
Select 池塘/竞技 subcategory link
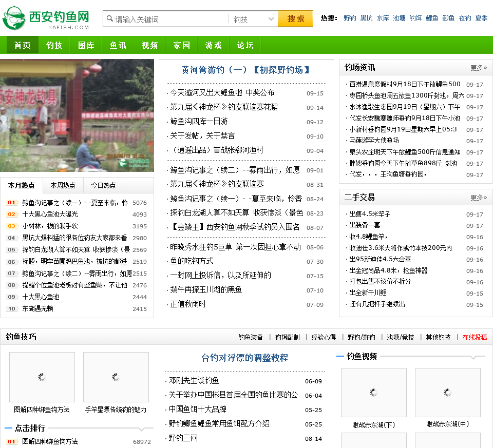coord(400,338)
